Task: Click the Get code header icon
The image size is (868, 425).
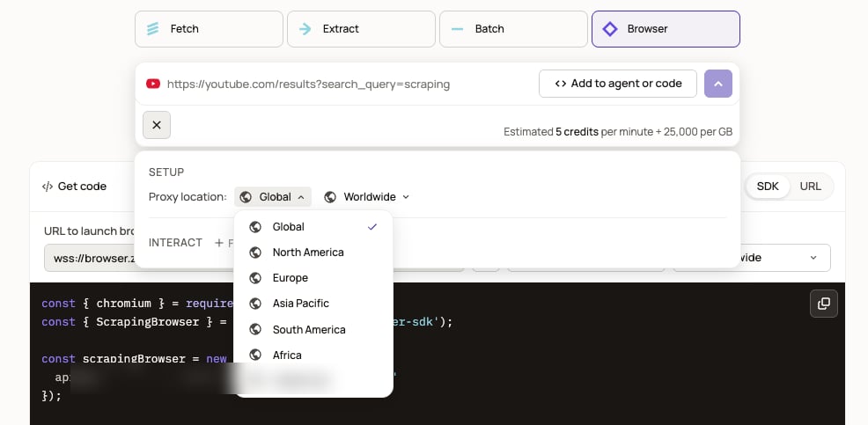Action: click(x=47, y=187)
